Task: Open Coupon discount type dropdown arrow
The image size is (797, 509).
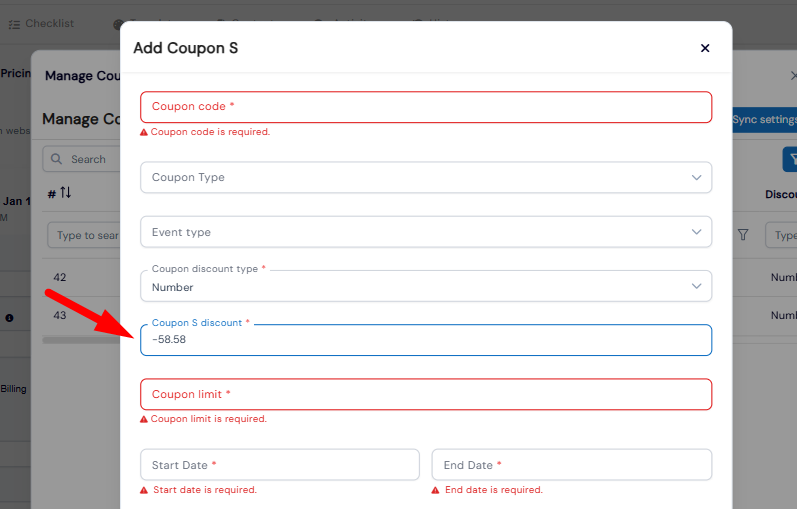Action: coord(696,287)
